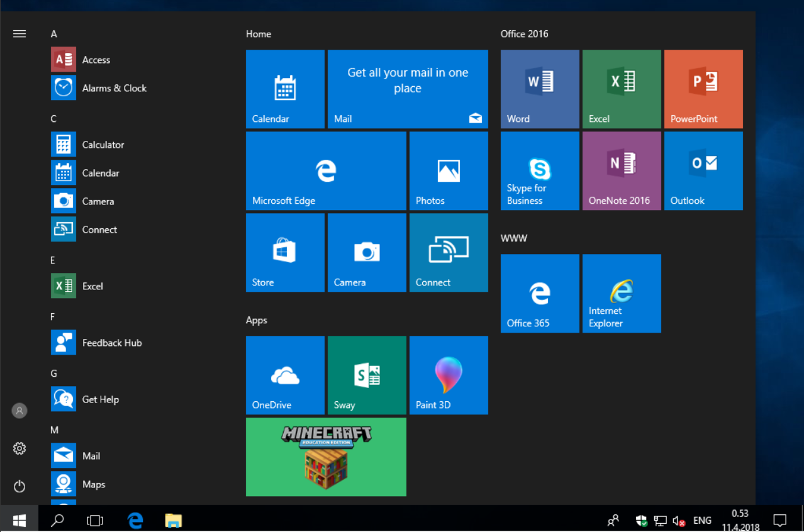Click the muted volume tray icon
Image resolution: width=804 pixels, height=532 pixels.
click(679, 520)
